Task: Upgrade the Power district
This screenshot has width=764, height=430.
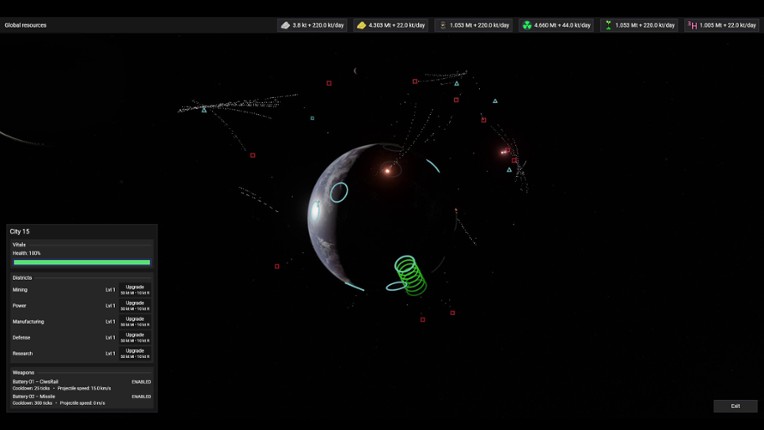Action: pyautogui.click(x=135, y=305)
